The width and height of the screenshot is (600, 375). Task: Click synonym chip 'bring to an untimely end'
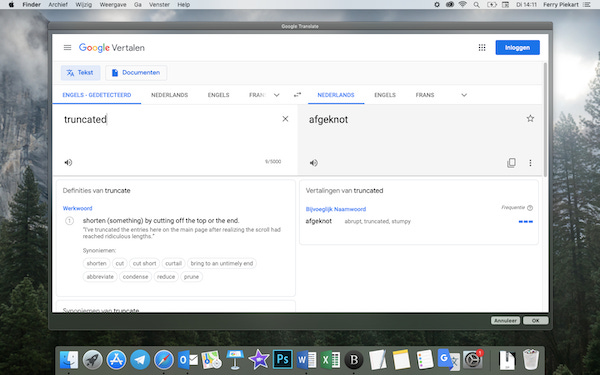tap(222, 263)
